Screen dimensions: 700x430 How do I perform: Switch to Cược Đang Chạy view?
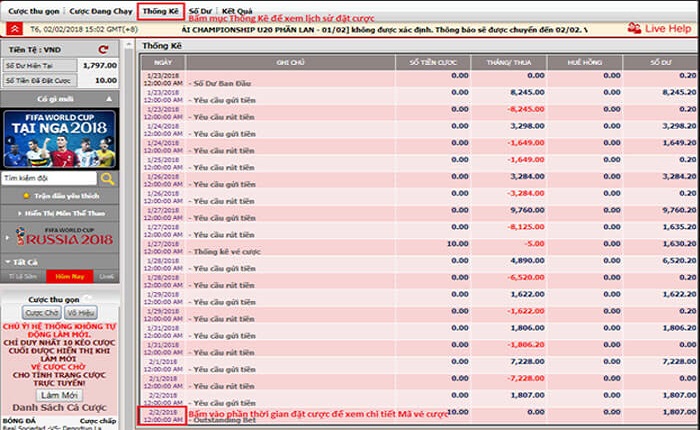point(98,10)
